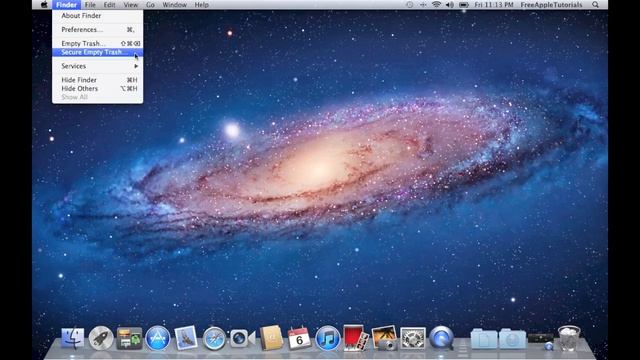Open iPhoto in the Dock
The height and width of the screenshot is (360, 640).
tap(384, 338)
